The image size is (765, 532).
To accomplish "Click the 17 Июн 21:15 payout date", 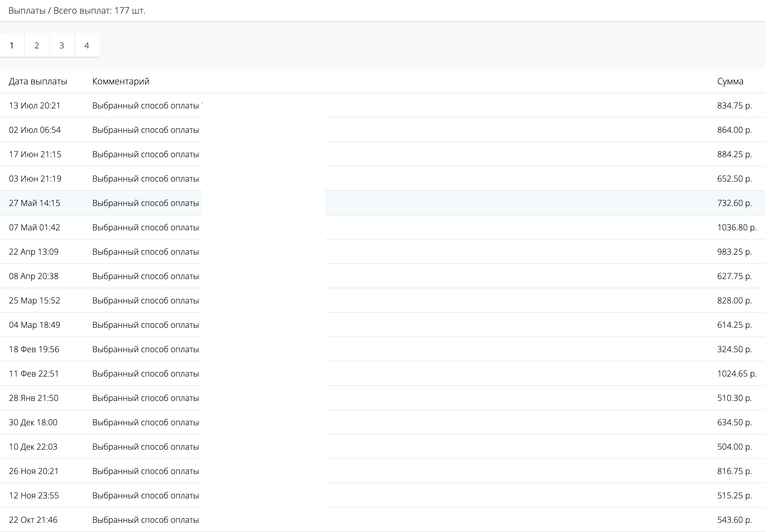I will tap(35, 154).
